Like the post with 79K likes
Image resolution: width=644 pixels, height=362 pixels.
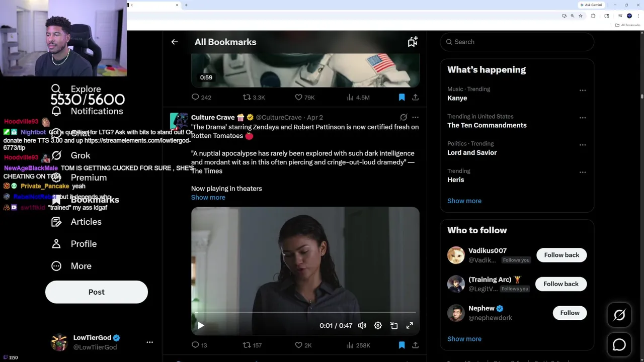304,97
